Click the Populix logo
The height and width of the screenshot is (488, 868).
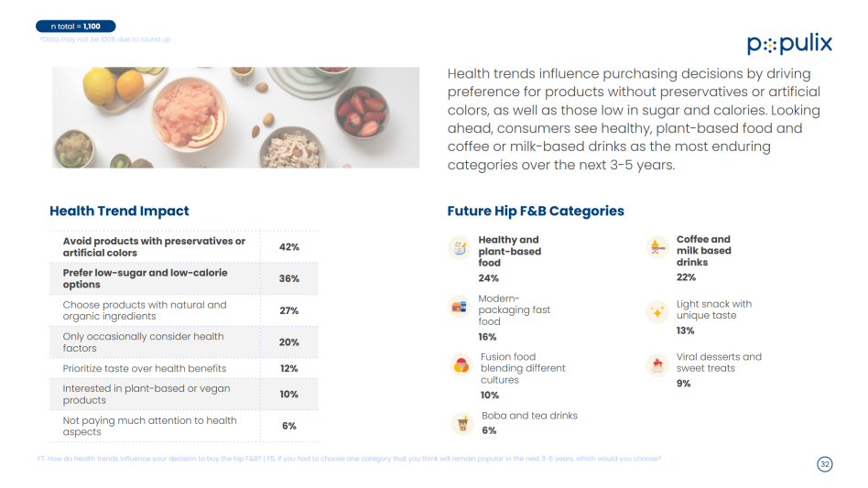(x=789, y=43)
